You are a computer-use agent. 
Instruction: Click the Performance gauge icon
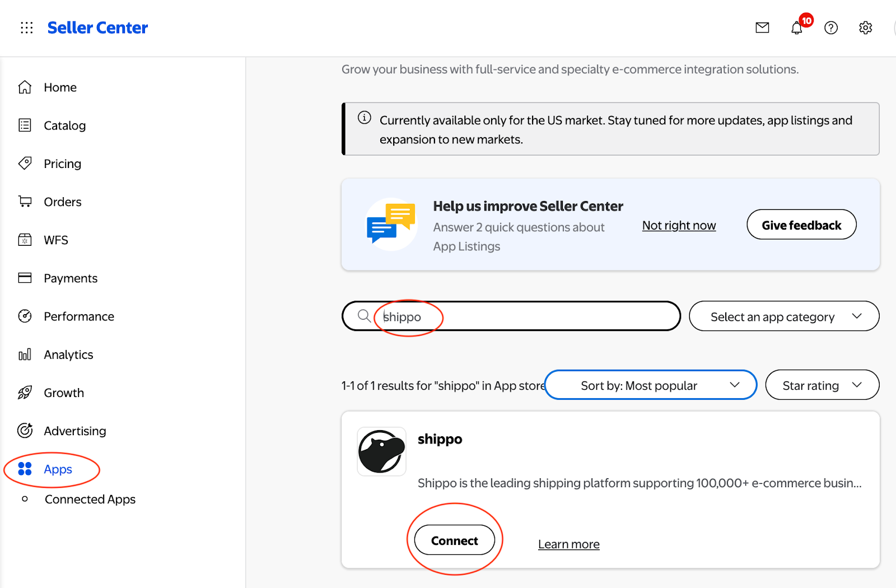point(25,316)
